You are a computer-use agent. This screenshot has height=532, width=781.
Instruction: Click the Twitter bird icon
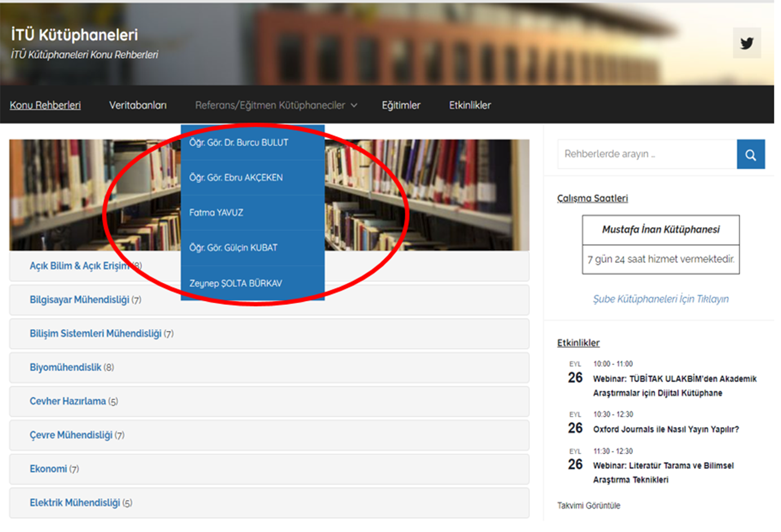[x=747, y=43]
